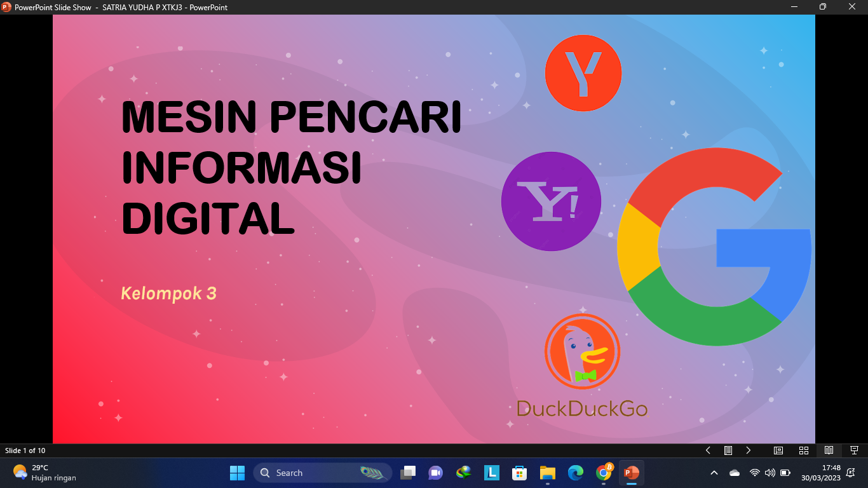
Task: Open the battery status tray icon
Action: pyautogui.click(x=785, y=473)
